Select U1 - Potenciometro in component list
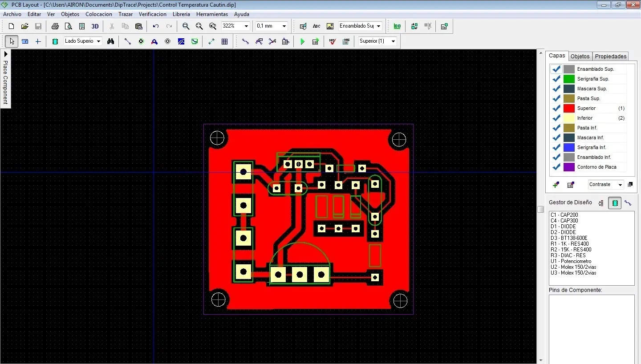 pos(571,261)
